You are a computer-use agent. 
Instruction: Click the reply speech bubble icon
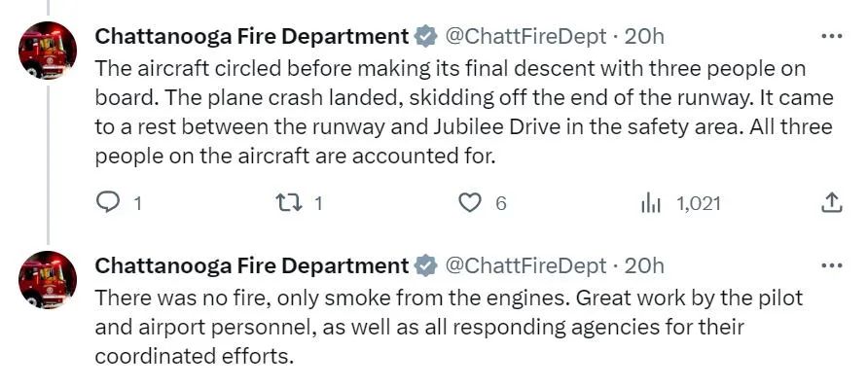click(x=108, y=204)
